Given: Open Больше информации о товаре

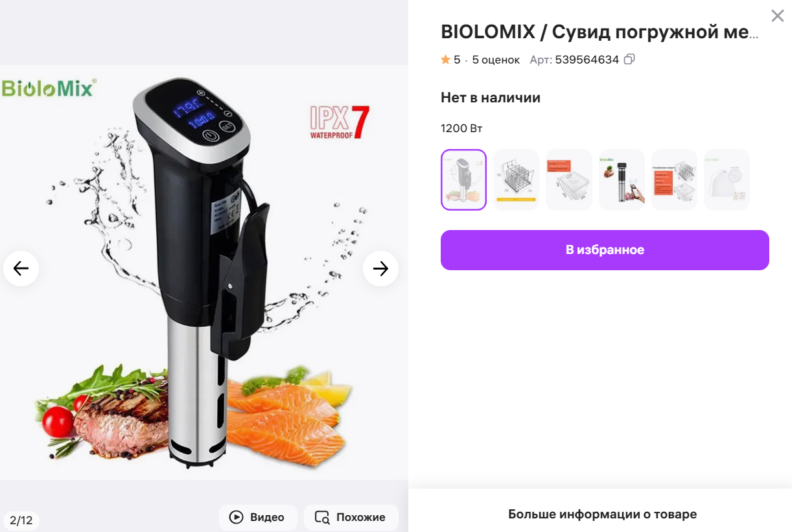Looking at the screenshot, I should coord(602,515).
